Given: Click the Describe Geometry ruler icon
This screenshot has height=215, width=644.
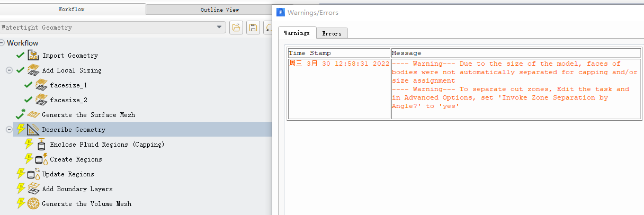Looking at the screenshot, I should pos(34,129).
